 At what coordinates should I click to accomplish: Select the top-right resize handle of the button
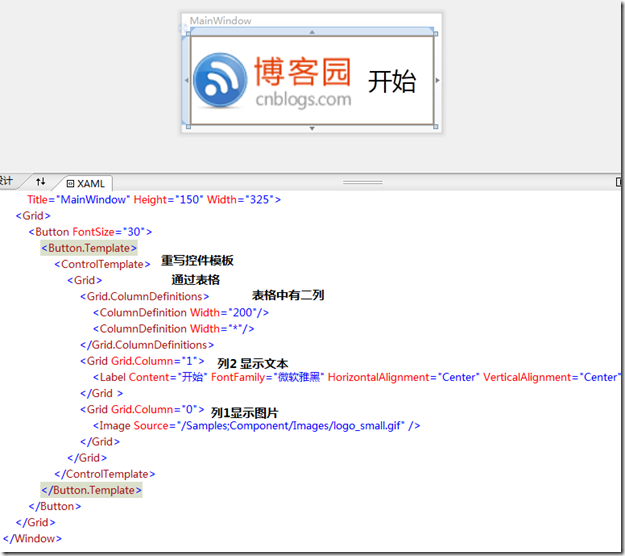pyautogui.click(x=436, y=34)
